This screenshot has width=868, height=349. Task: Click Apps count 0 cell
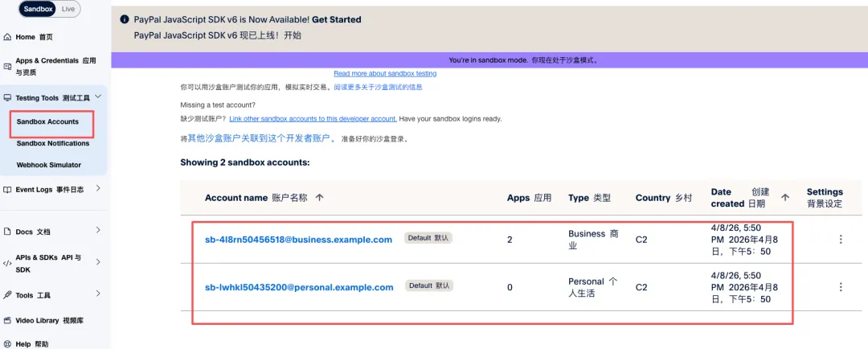point(510,287)
